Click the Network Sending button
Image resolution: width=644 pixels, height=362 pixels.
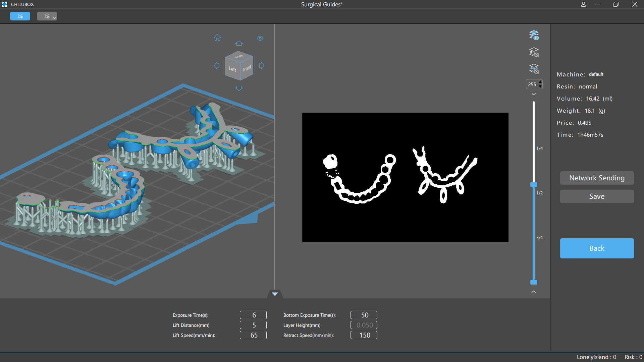597,178
